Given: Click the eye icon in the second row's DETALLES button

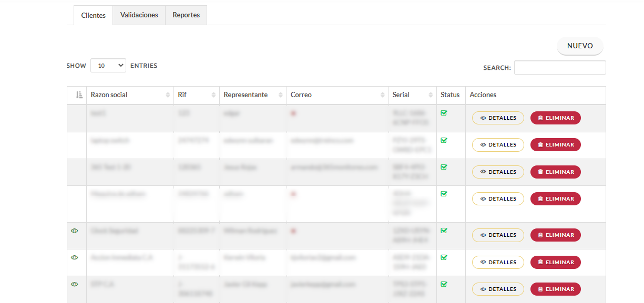Looking at the screenshot, I should pos(483,144).
